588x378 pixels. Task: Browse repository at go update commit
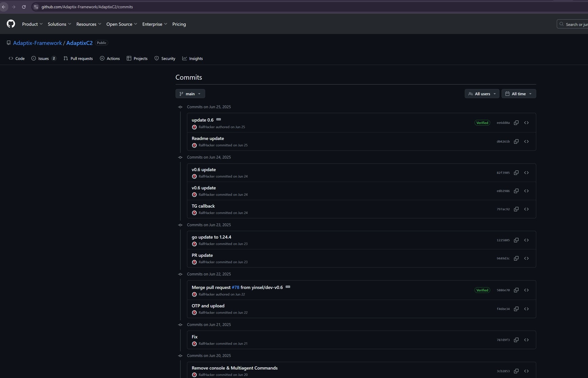pyautogui.click(x=526, y=240)
